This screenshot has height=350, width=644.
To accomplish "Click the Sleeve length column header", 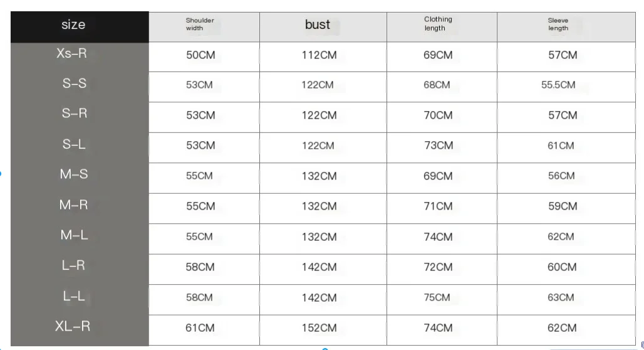I will [x=566, y=27].
